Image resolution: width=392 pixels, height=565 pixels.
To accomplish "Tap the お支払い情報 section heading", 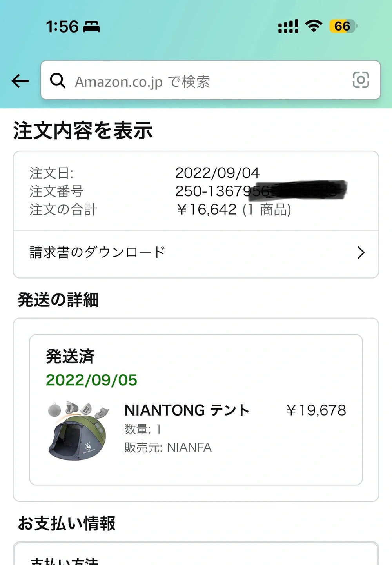I will point(67,523).
